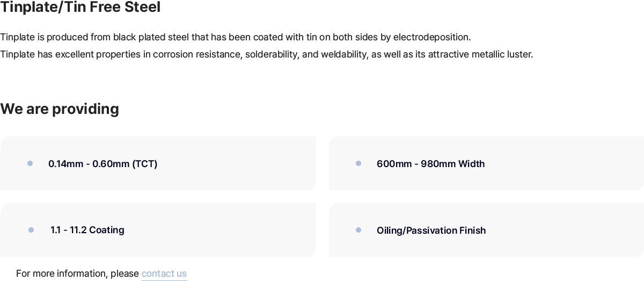Click the Tinplate/Tin Free Steel heading
The height and width of the screenshot is (281, 644).
click(x=80, y=8)
